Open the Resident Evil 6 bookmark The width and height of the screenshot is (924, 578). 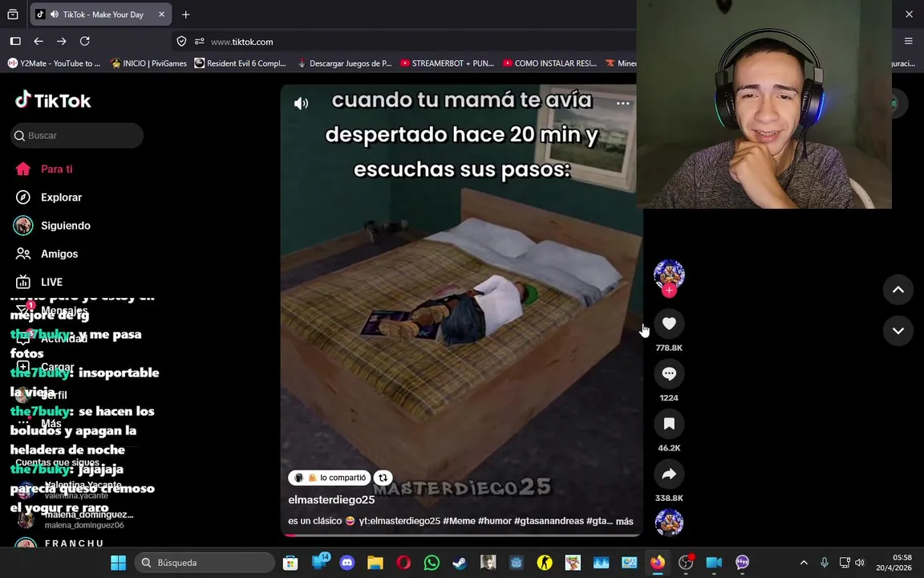(x=241, y=63)
